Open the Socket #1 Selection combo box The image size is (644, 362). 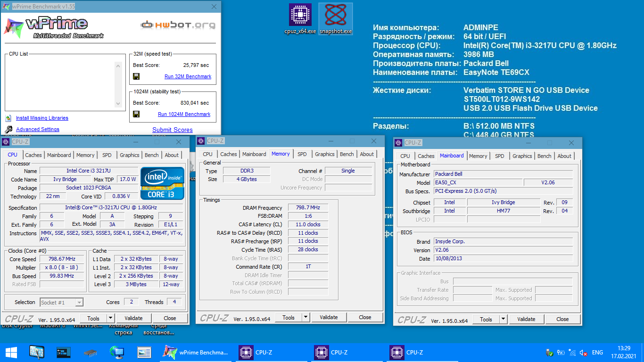pyautogui.click(x=62, y=302)
